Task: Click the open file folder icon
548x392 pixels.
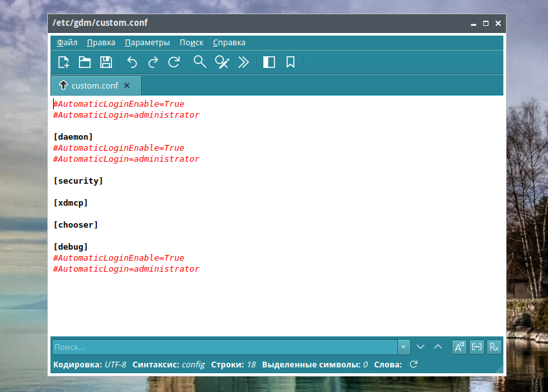Action: coord(85,62)
